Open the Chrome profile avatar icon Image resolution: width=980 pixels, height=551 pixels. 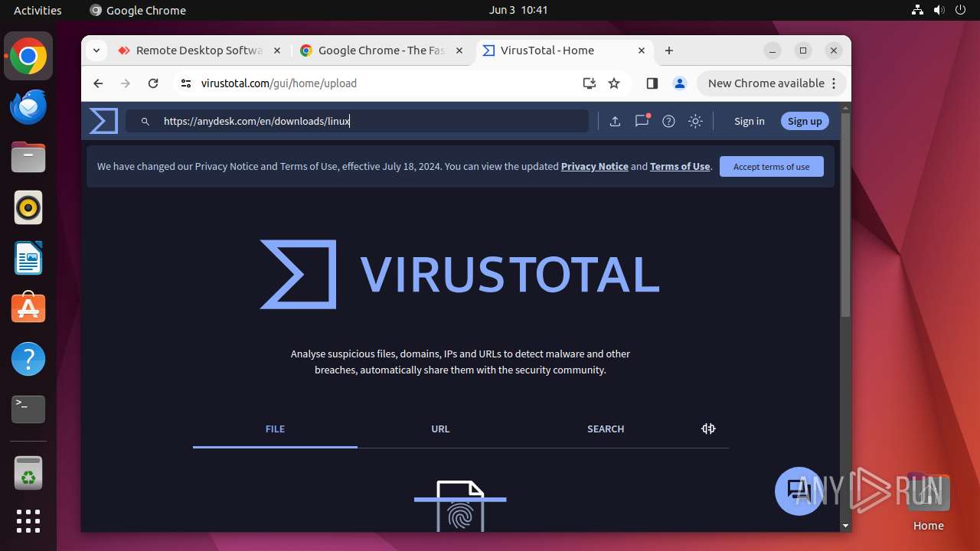[x=679, y=83]
